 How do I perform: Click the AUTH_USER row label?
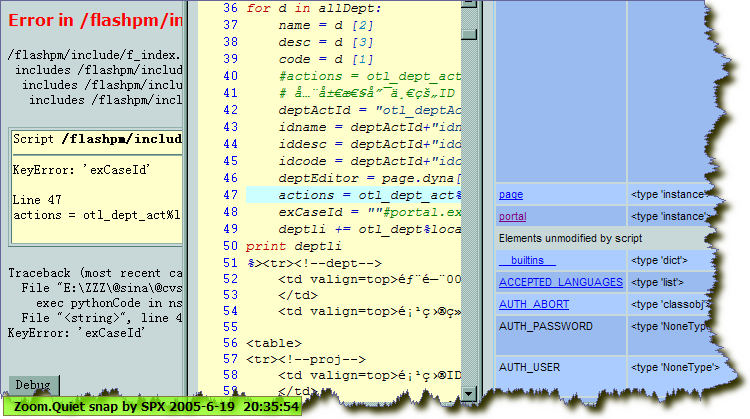530,368
